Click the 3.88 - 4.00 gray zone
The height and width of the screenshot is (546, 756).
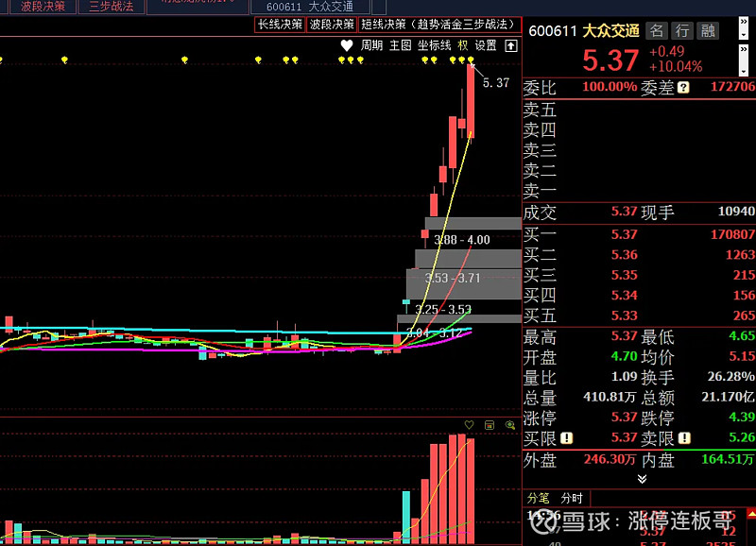(x=472, y=223)
